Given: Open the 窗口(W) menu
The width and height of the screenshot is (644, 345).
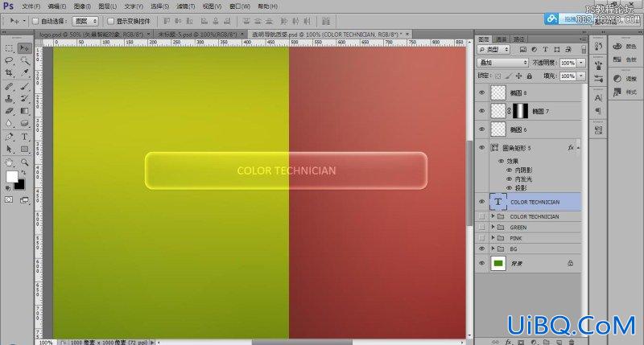Looking at the screenshot, I should point(239,6).
